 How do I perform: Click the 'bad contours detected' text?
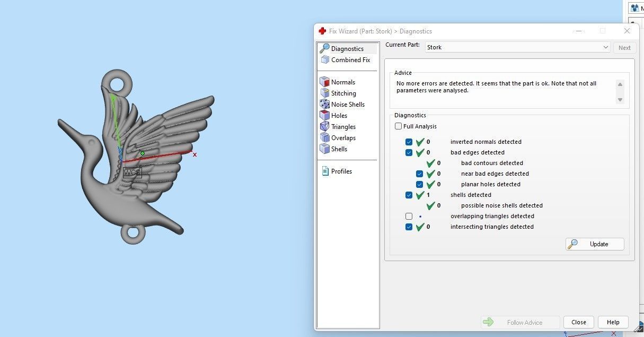coord(492,163)
